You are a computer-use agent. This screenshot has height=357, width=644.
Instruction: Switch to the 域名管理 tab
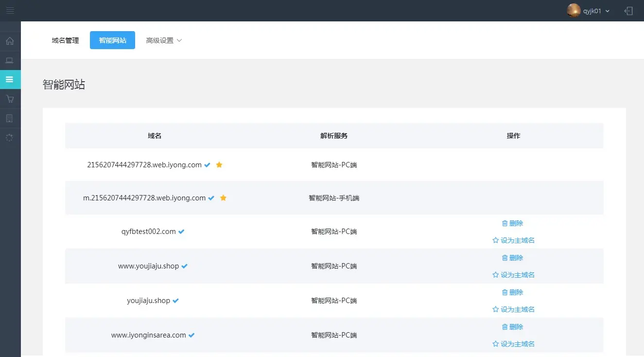pos(65,40)
